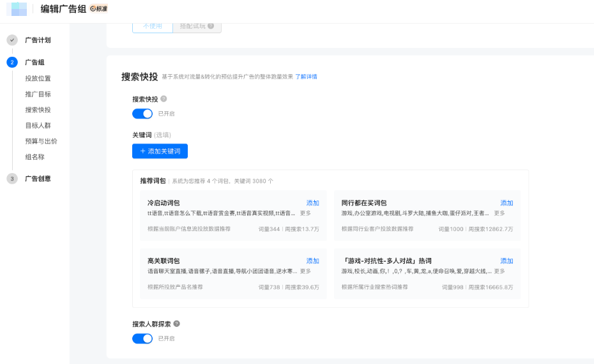Click the 周搜索39.6万 value
This screenshot has width=594, height=364.
coord(302,287)
